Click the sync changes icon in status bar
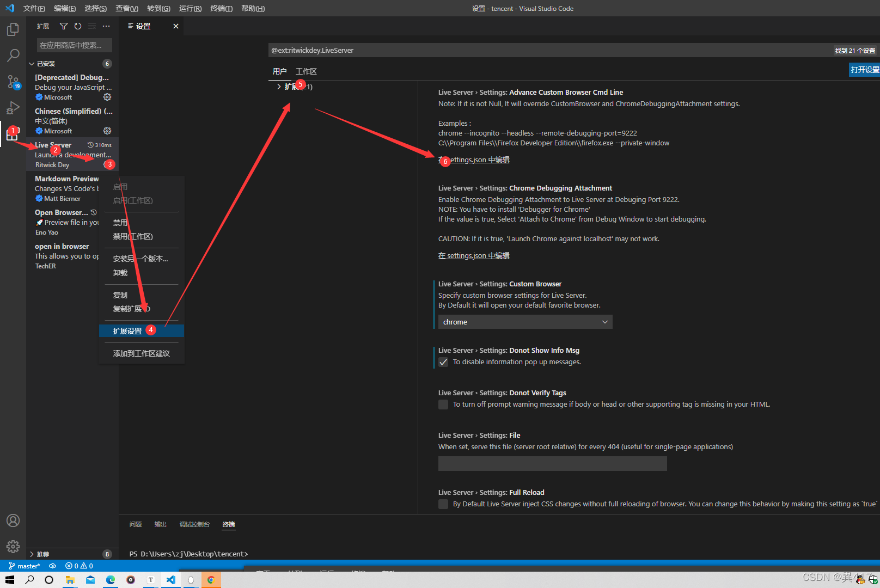Image resolution: width=880 pixels, height=588 pixels. (53, 566)
